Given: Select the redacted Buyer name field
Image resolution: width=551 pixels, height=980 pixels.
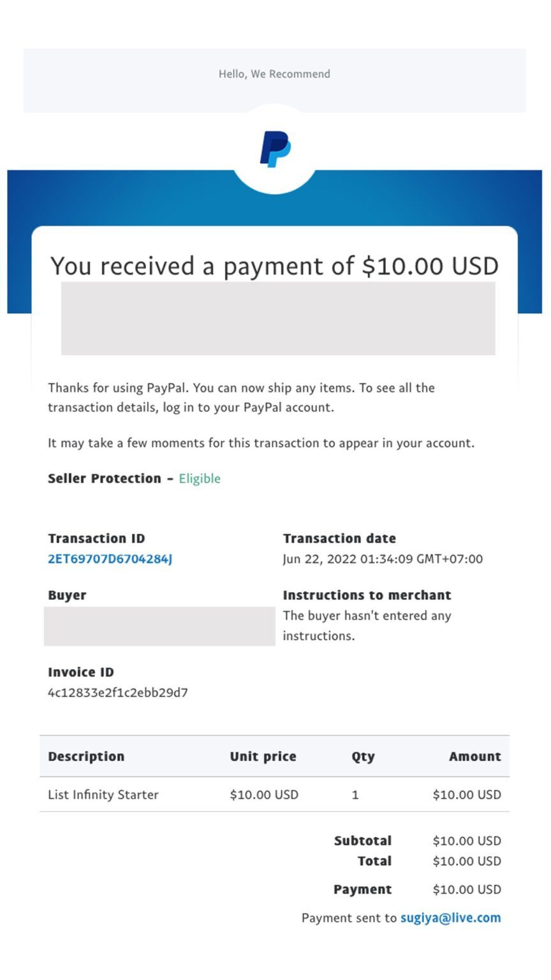Looking at the screenshot, I should (159, 627).
